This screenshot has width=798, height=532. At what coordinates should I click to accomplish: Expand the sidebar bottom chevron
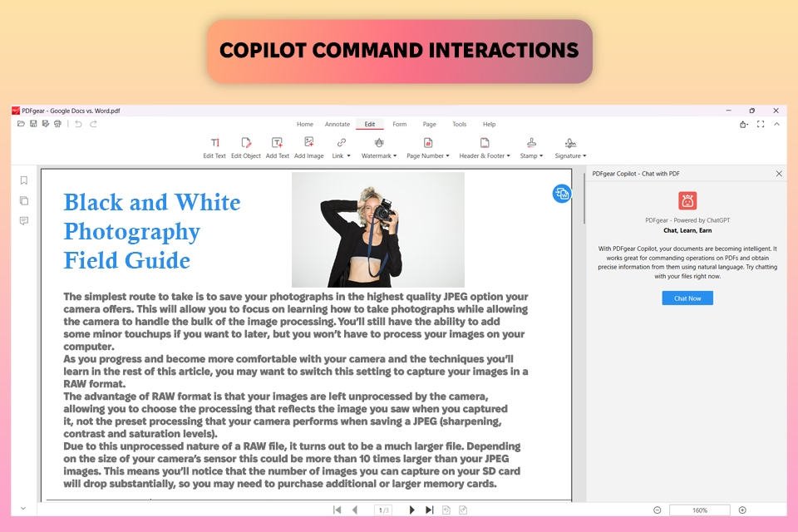coord(23,508)
